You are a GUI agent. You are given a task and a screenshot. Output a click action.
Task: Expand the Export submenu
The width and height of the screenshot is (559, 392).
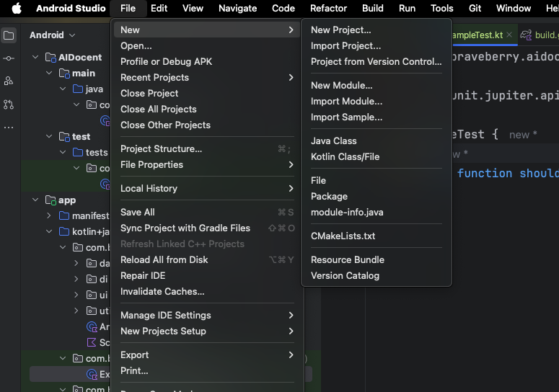point(208,355)
